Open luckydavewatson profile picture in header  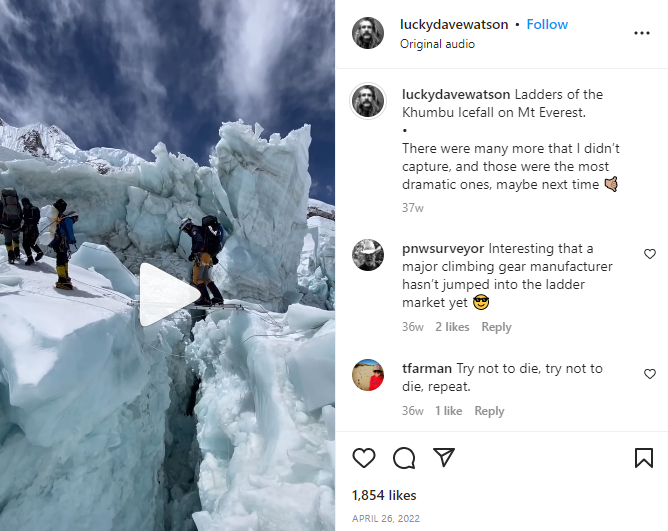tap(368, 33)
